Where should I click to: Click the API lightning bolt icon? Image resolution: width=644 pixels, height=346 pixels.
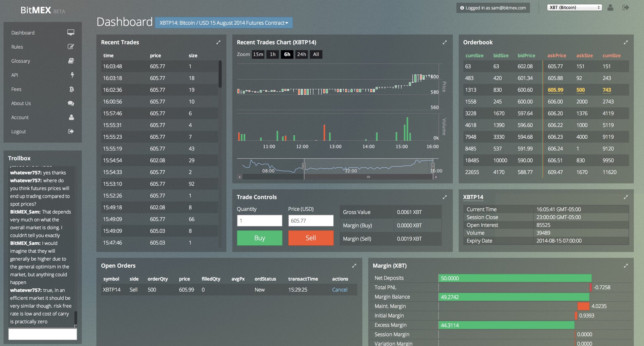point(72,75)
